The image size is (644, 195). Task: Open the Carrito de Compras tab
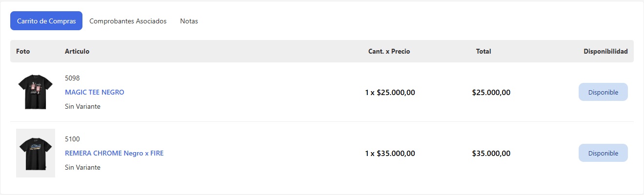point(46,21)
